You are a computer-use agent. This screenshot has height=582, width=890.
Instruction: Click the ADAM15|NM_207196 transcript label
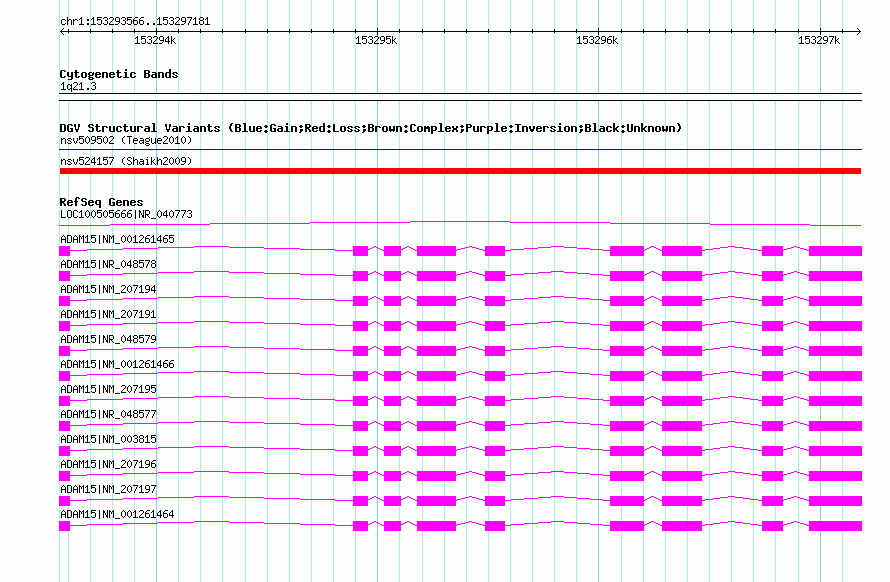pyautogui.click(x=108, y=464)
